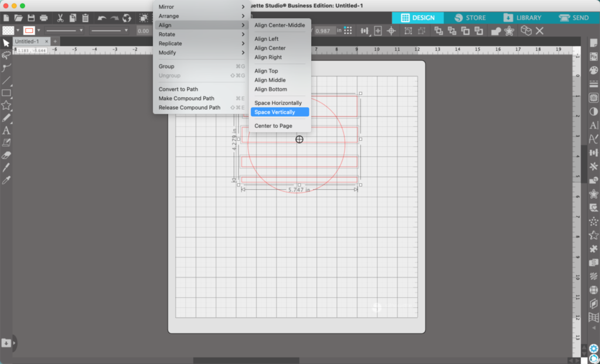Choose Make Compound Path
Viewport: 600px width, 364px height.
coord(202,98)
